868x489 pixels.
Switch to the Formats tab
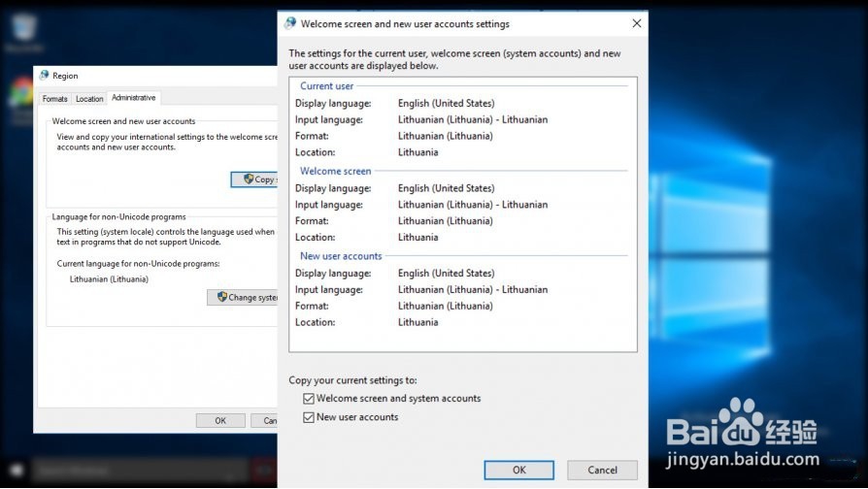[x=54, y=98]
